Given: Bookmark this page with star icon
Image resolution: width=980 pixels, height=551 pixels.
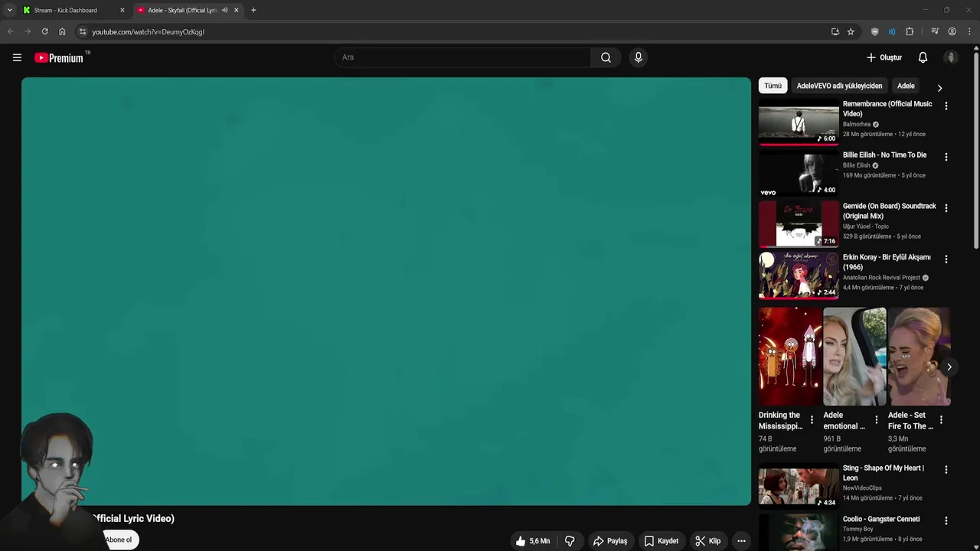Looking at the screenshot, I should 851,31.
